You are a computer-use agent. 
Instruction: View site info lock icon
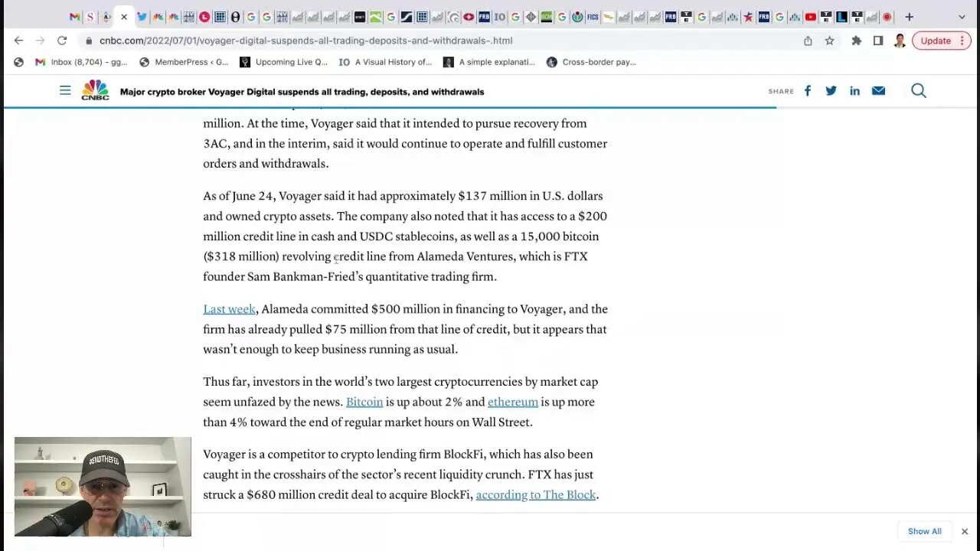point(89,41)
